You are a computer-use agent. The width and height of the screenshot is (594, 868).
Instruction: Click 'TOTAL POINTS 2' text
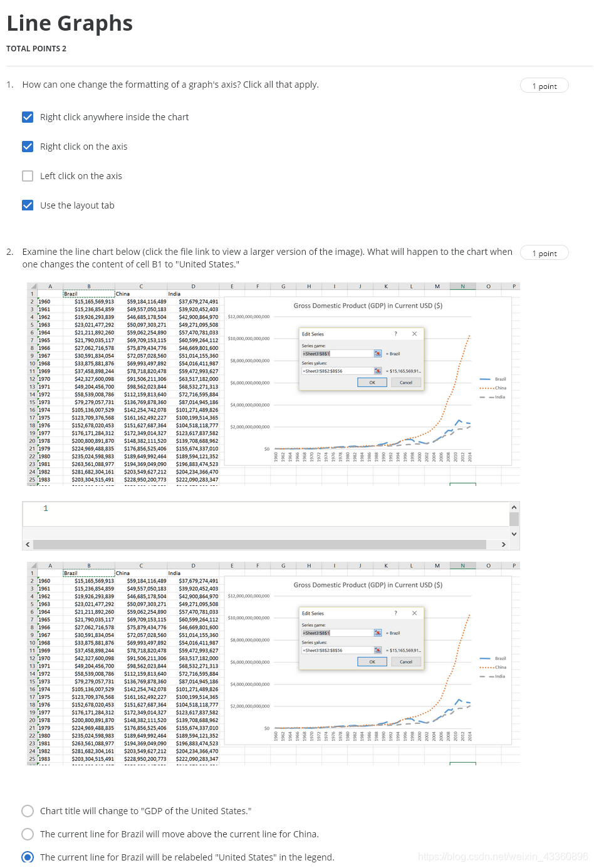pyautogui.click(x=36, y=49)
